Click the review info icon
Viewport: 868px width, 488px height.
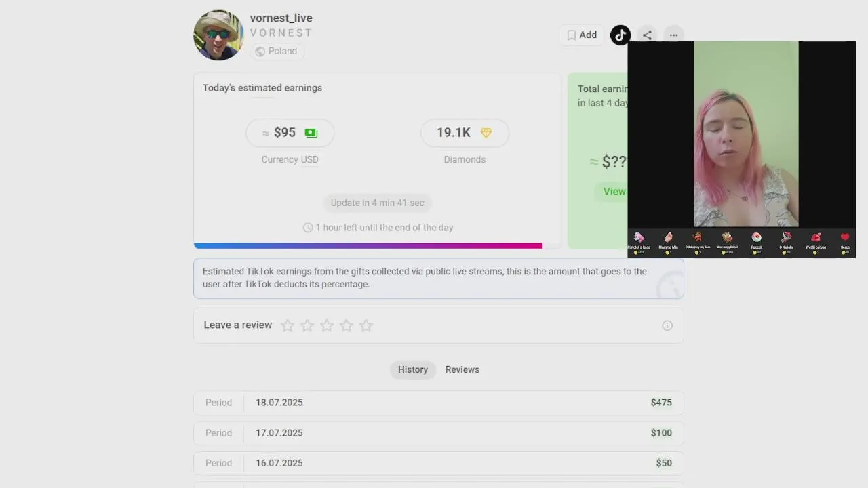[x=667, y=326]
